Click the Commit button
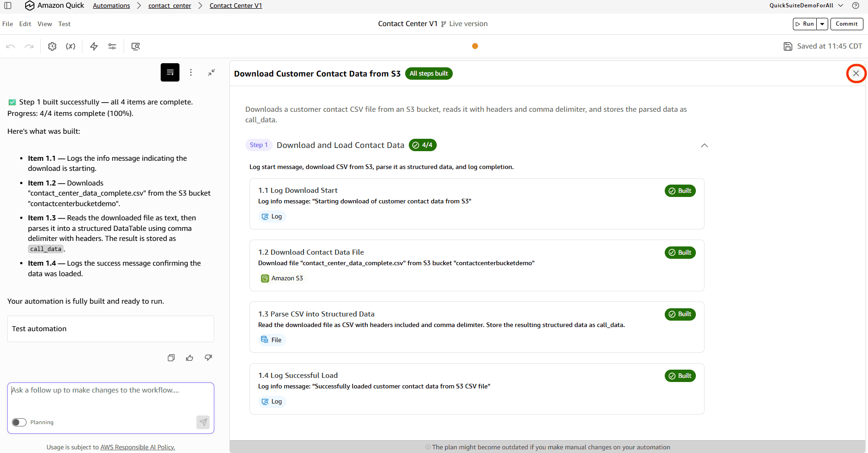This screenshot has height=453, width=868. (x=846, y=24)
